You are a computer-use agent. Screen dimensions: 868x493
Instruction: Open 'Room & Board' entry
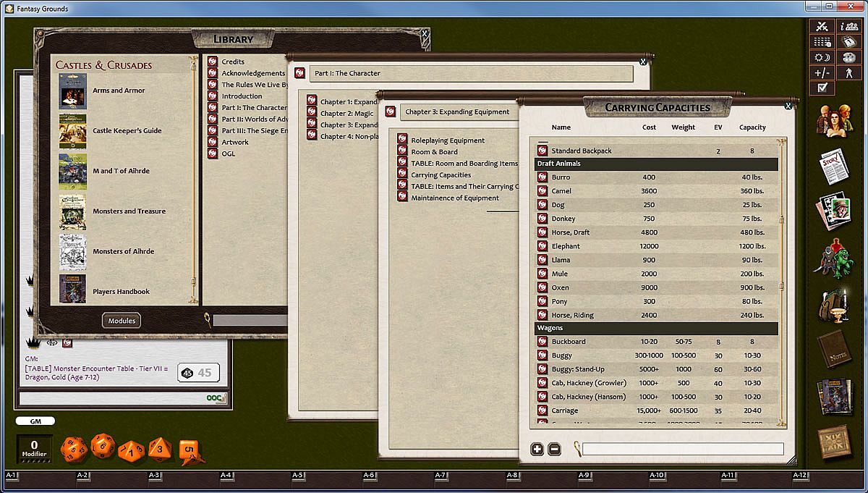pos(434,152)
